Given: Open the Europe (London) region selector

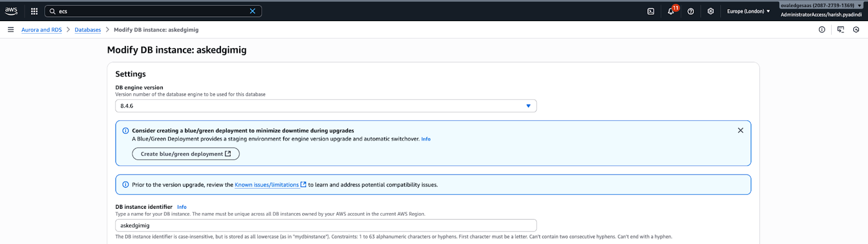Looking at the screenshot, I should pyautogui.click(x=748, y=11).
